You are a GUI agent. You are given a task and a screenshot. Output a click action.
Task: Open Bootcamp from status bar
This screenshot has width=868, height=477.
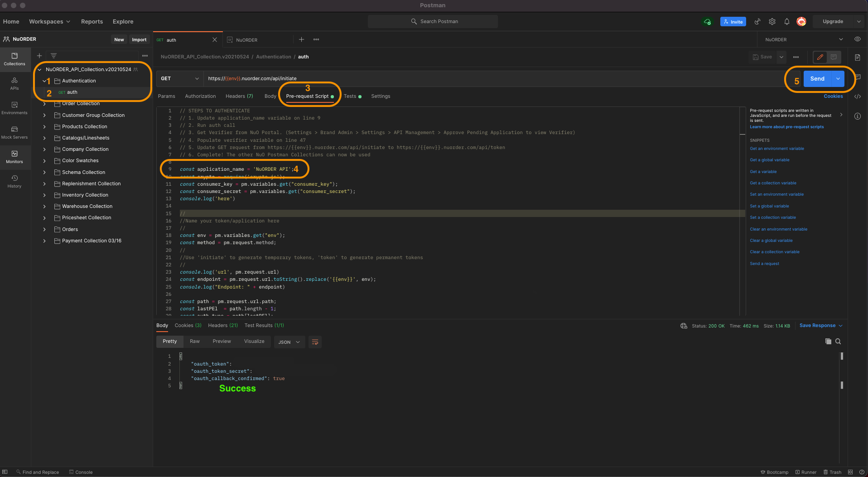(x=775, y=472)
